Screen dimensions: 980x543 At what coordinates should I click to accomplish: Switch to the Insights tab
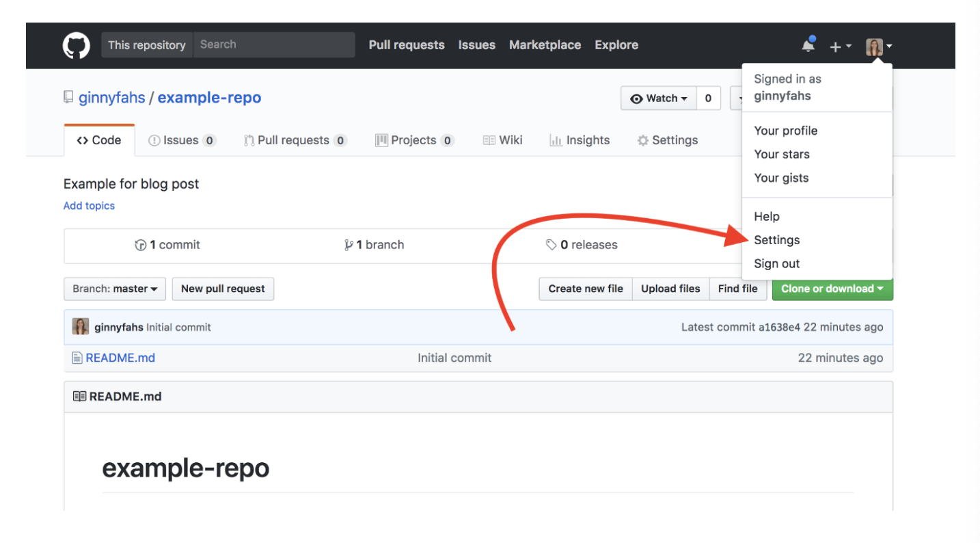pos(580,140)
